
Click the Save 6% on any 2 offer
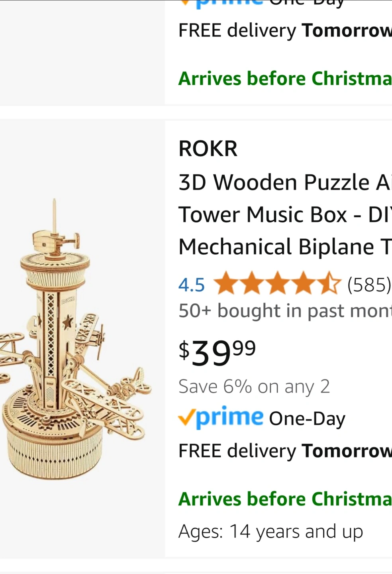[254, 386]
